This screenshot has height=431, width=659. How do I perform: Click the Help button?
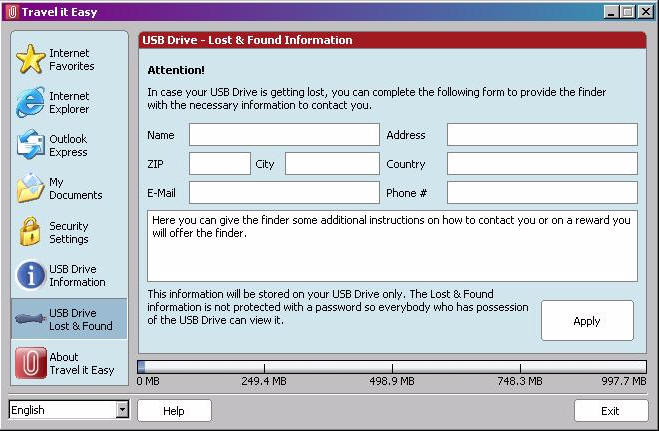pyautogui.click(x=174, y=410)
